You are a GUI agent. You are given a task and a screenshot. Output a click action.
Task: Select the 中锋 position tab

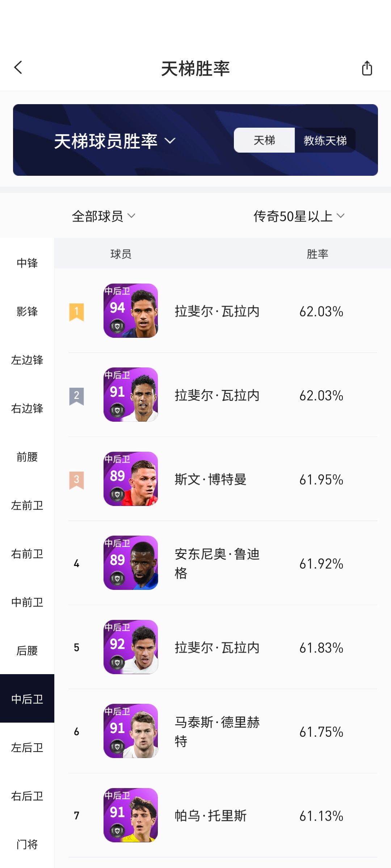27,263
